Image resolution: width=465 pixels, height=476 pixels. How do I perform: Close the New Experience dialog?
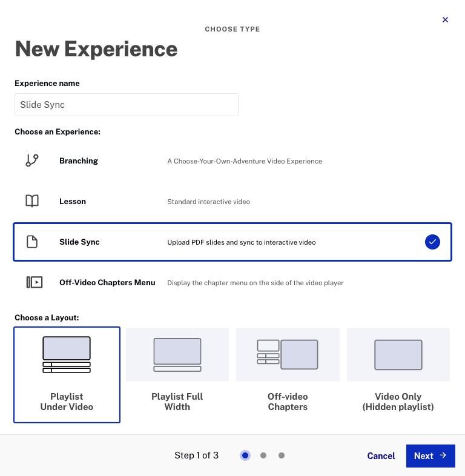point(446,20)
